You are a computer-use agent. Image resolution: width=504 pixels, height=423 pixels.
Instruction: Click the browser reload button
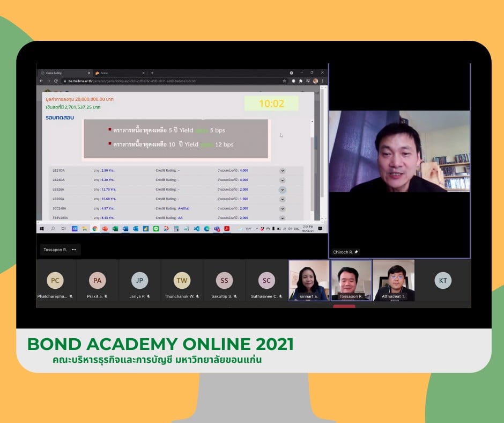pos(56,81)
